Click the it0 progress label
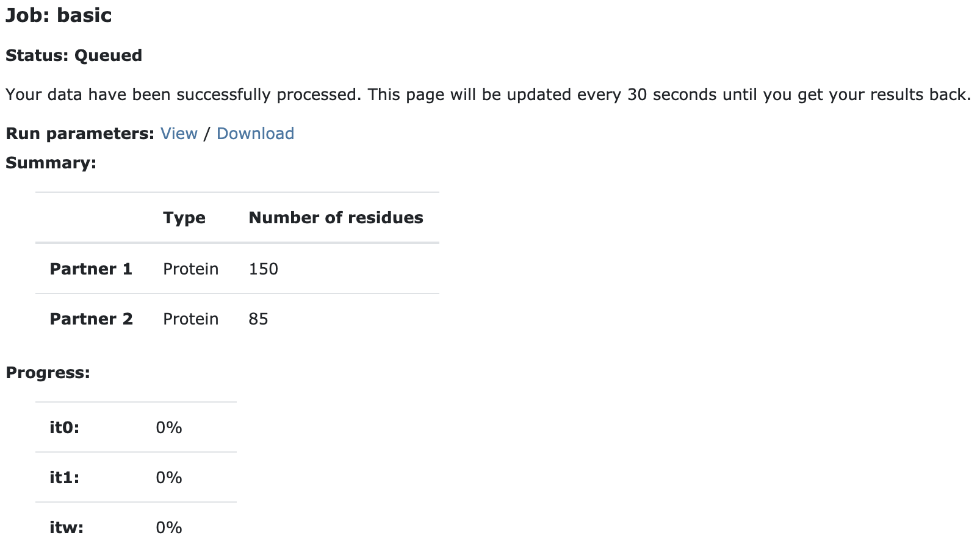 point(65,428)
